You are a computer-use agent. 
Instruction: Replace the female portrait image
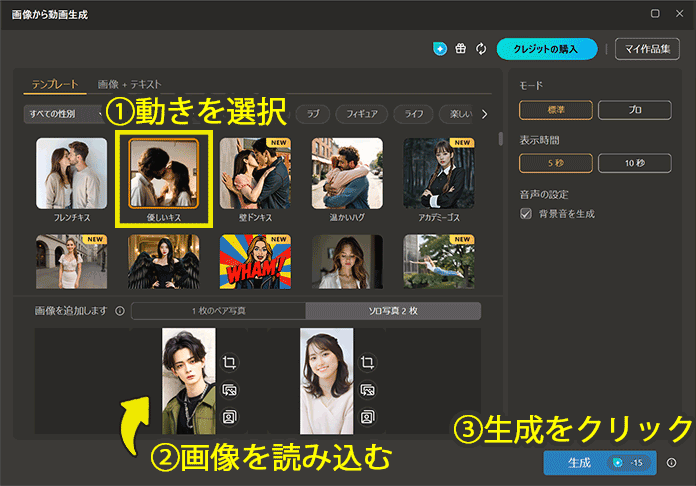tap(367, 390)
